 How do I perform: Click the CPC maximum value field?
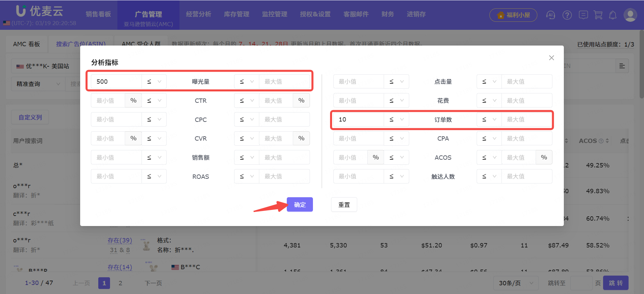(x=284, y=119)
